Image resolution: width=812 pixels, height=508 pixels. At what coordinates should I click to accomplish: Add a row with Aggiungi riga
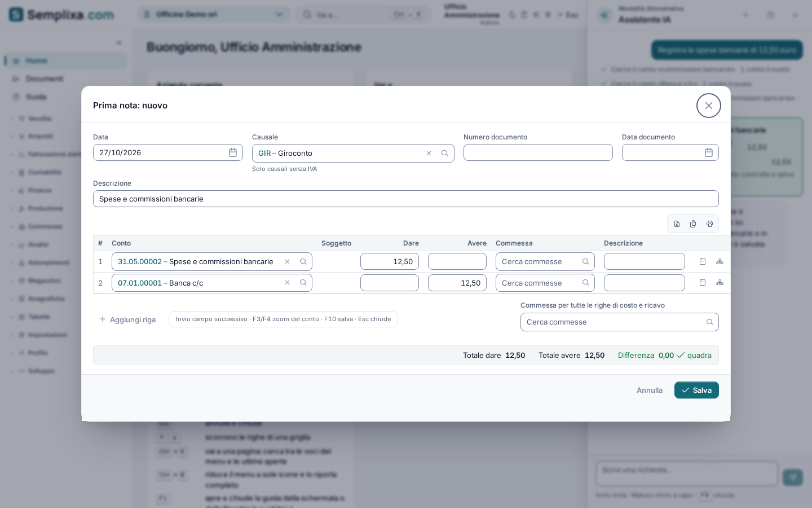[127, 319]
